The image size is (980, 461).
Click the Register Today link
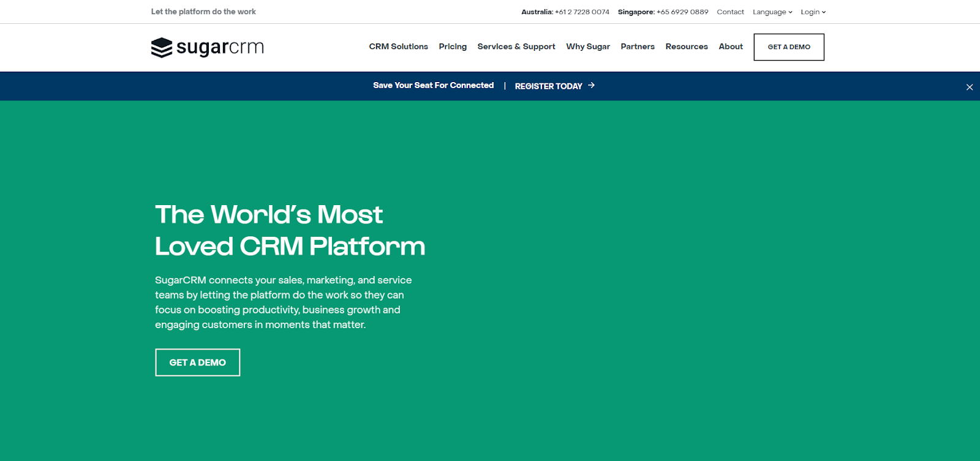pyautogui.click(x=548, y=86)
